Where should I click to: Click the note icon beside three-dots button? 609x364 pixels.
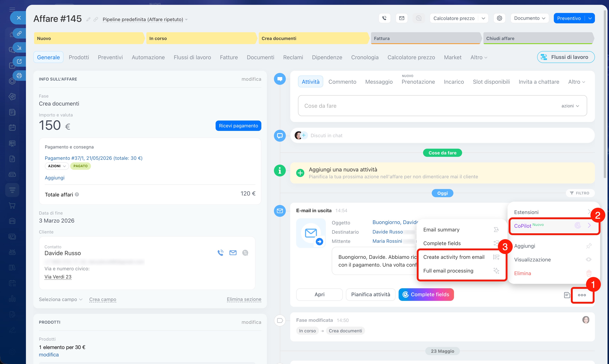pyautogui.click(x=567, y=295)
